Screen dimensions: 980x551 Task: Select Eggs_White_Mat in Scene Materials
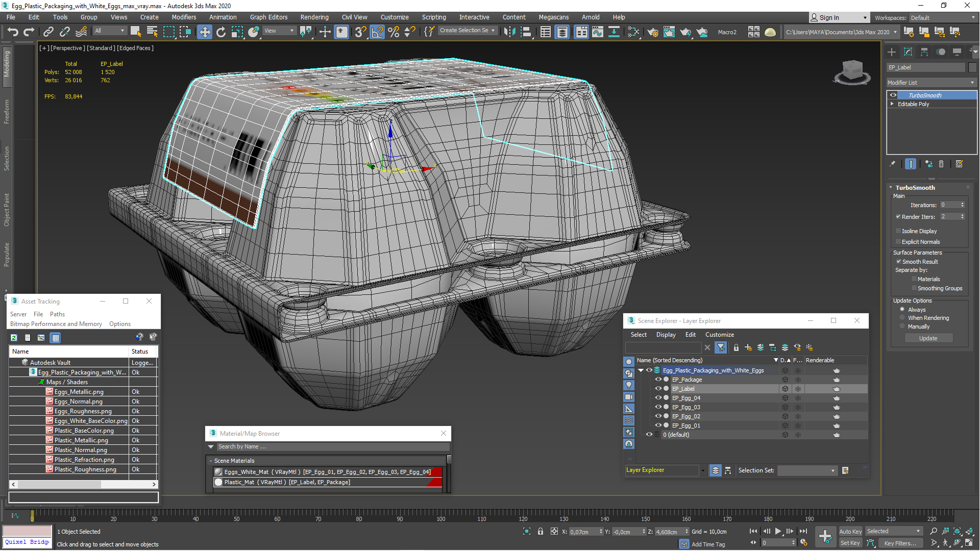point(328,472)
